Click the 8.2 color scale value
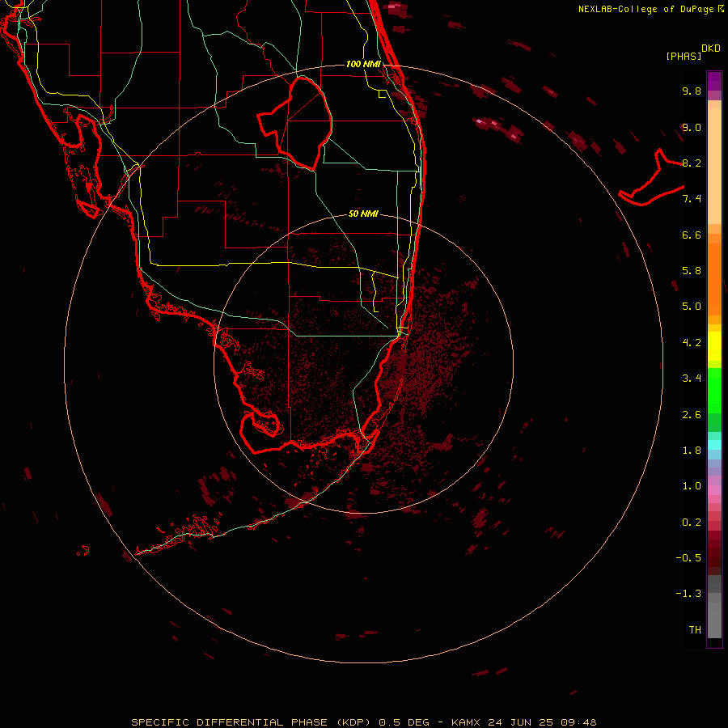Viewport: 728px width, 728px height. (692, 163)
